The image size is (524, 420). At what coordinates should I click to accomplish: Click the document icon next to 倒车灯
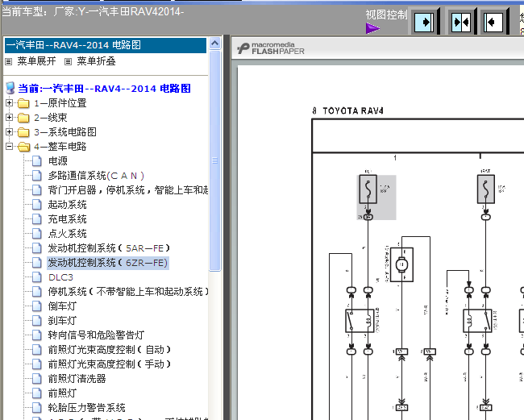click(37, 306)
